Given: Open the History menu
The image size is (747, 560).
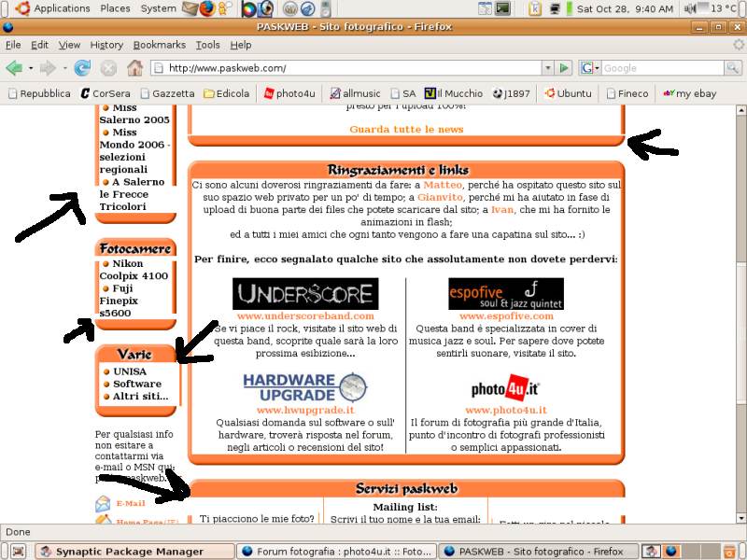Looking at the screenshot, I should (106, 45).
